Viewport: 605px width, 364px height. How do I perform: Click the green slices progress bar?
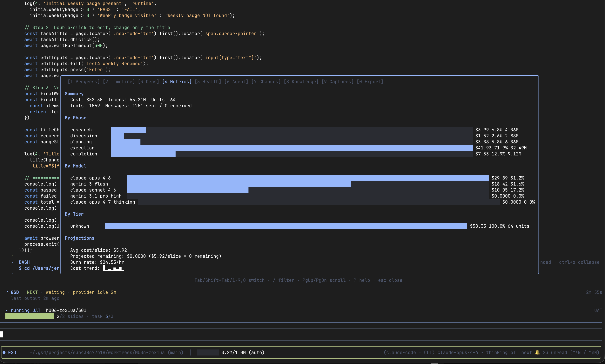[x=30, y=316]
